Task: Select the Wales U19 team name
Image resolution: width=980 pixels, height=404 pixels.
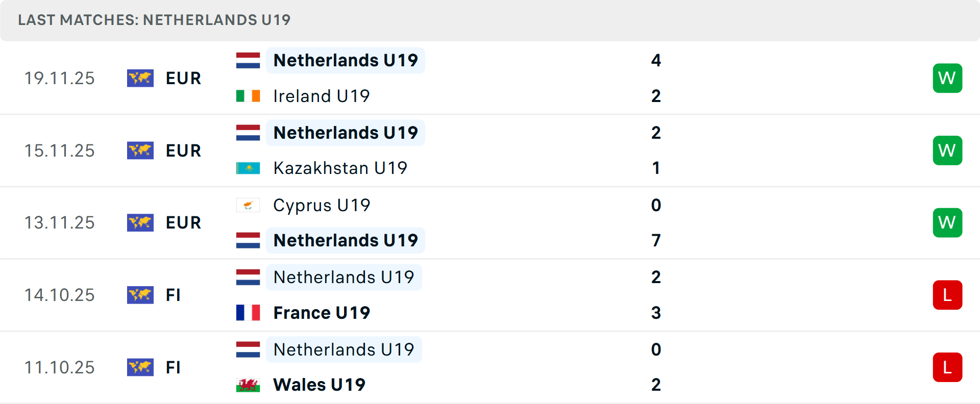Action: click(x=319, y=385)
